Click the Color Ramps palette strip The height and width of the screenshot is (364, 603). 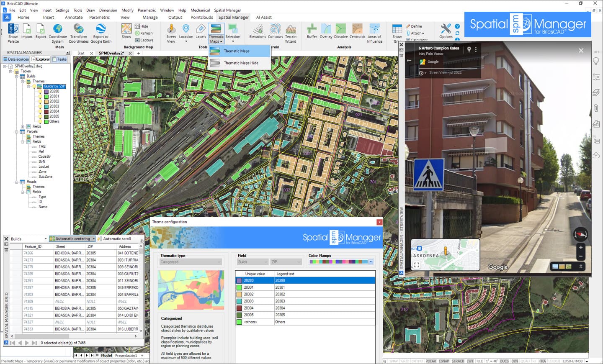point(338,262)
